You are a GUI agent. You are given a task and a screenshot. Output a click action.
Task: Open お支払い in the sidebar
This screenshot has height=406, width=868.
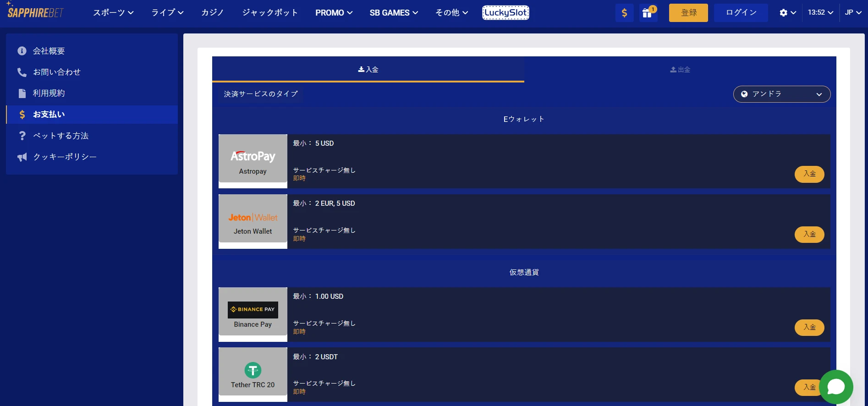[x=92, y=115]
